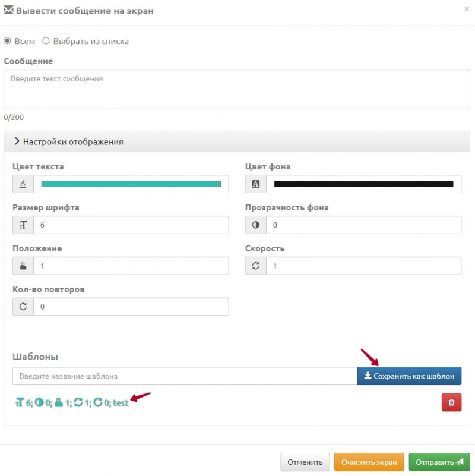Image resolution: width=475 pixels, height=476 pixels.
Task: Open the black background color swatch
Action: pyautogui.click(x=363, y=184)
